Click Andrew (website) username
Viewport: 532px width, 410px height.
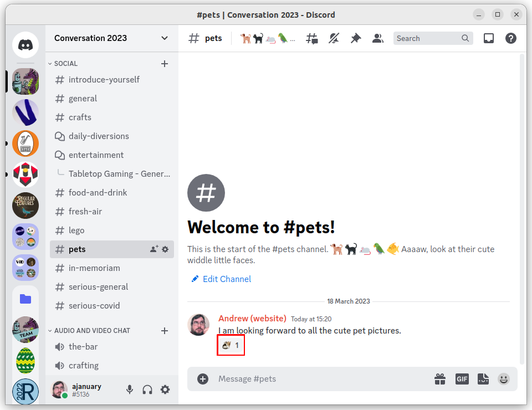point(252,319)
